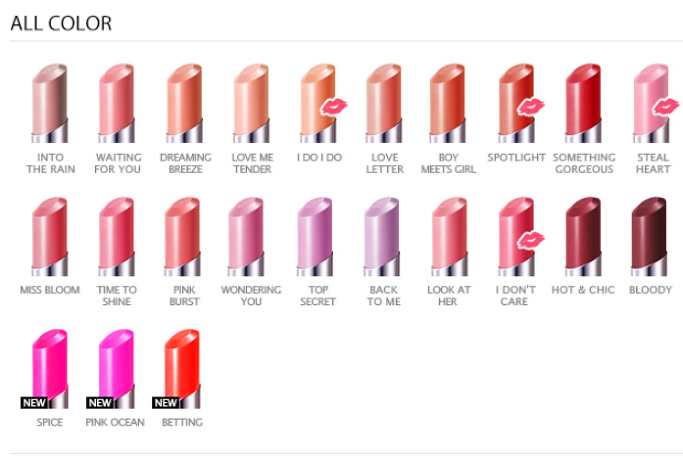This screenshot has width=683, height=456.
Task: Click the PINK OCEAN label text
Action: (x=115, y=422)
